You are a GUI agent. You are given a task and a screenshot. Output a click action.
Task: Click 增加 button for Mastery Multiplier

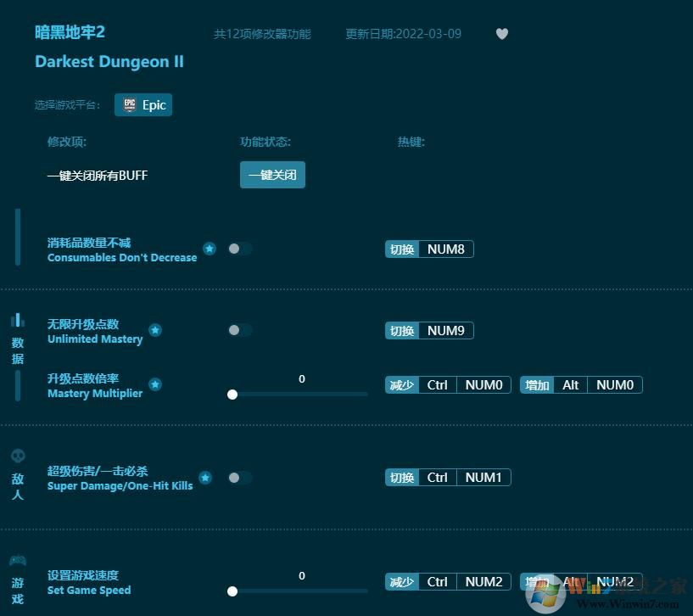[x=537, y=384]
